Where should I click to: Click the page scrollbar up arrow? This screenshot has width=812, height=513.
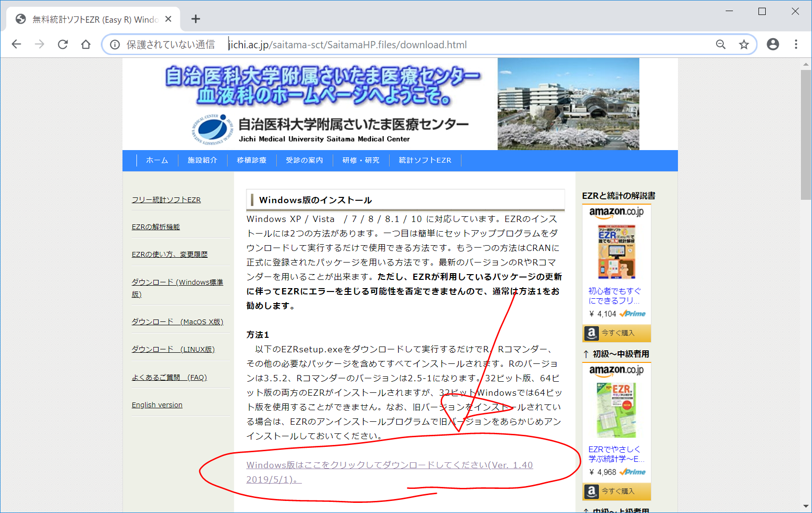click(806, 64)
